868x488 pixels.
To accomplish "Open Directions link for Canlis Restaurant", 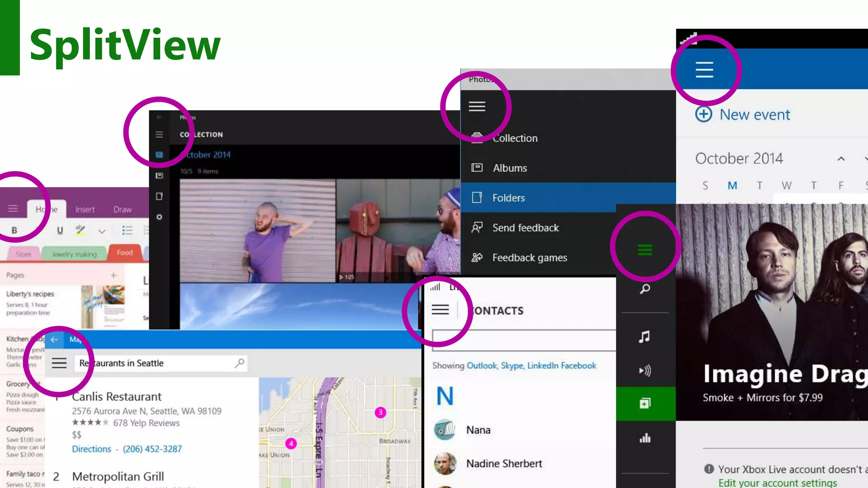I will [92, 449].
